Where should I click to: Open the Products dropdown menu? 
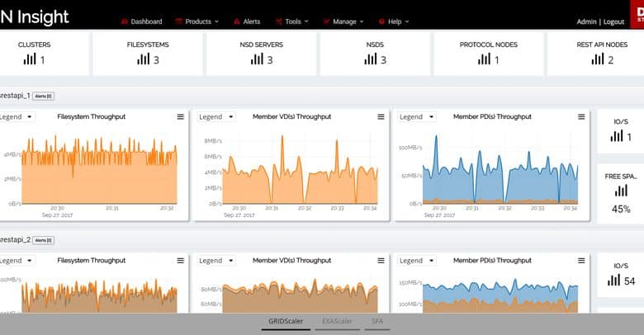tap(197, 21)
